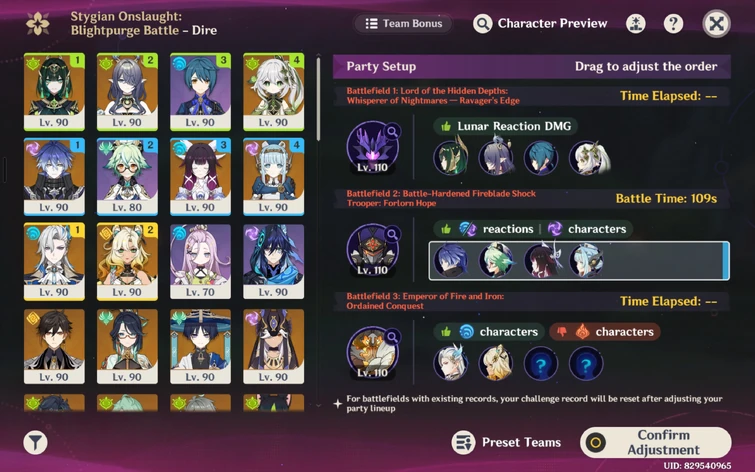Select Battlefield 2 highlighted party row
The height and width of the screenshot is (472, 755).
[x=579, y=261]
